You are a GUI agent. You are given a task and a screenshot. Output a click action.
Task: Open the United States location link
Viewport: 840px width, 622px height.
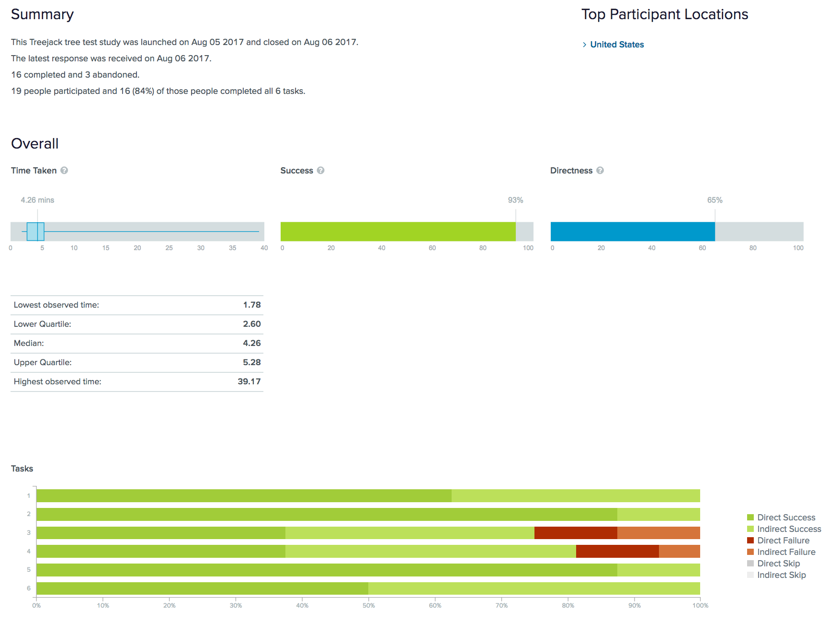(617, 45)
